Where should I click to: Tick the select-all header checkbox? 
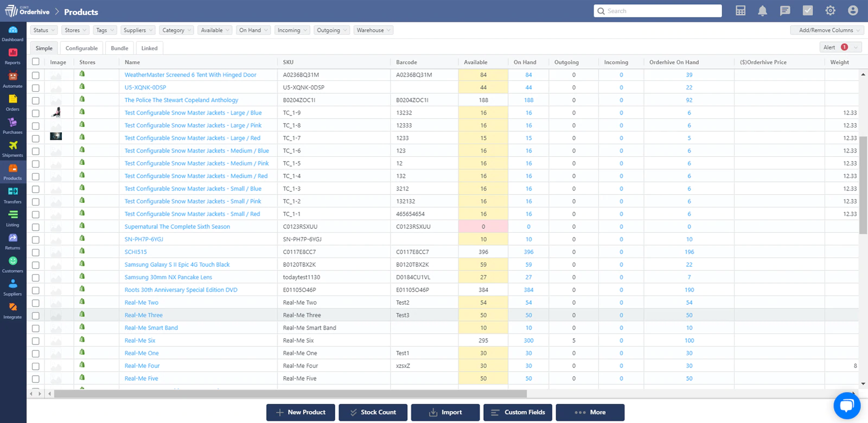tap(36, 62)
